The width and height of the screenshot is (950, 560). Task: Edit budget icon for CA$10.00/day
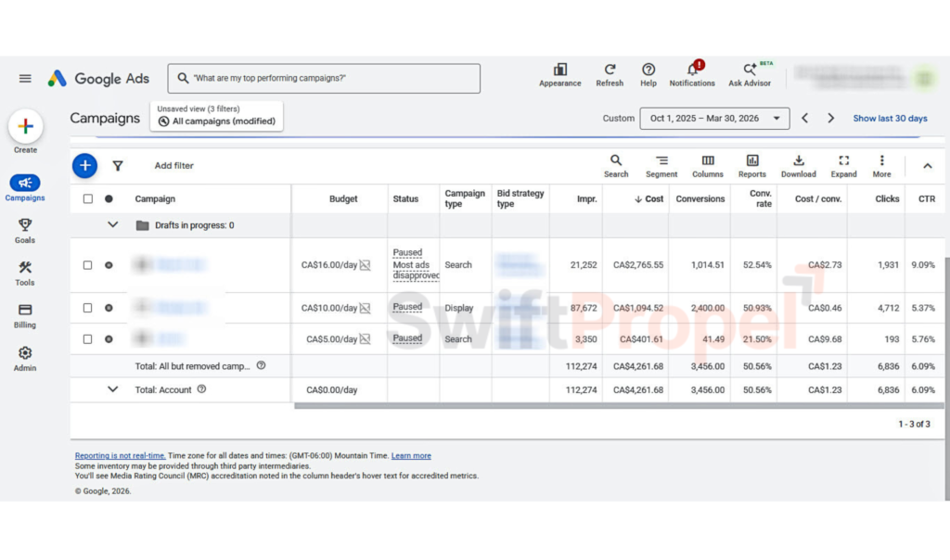coord(365,308)
